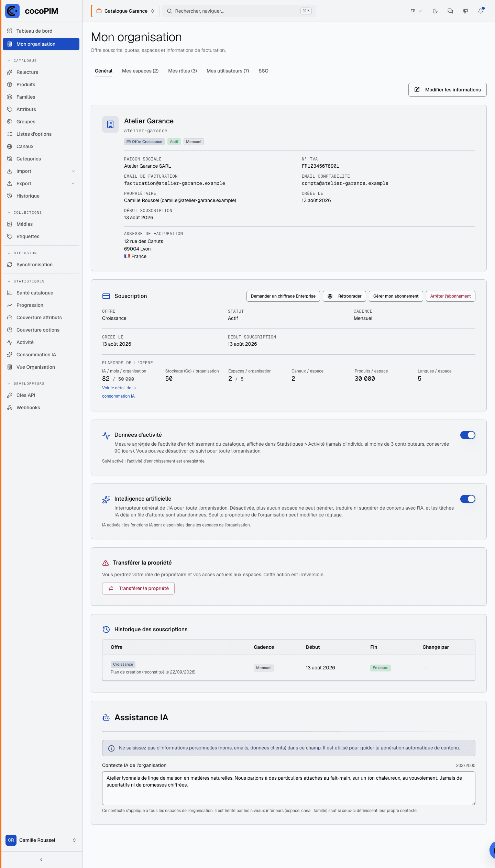The height and width of the screenshot is (868, 495).
Task: Open Relecture in the sidebar
Action: [x=41, y=72]
